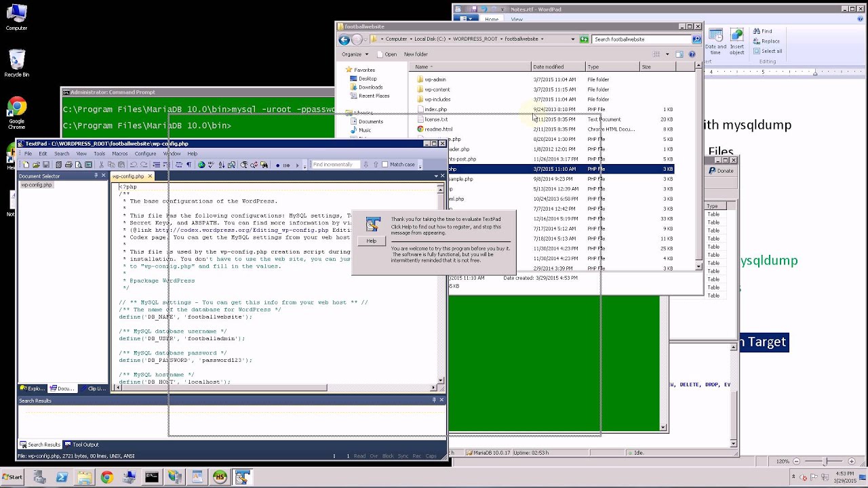Expand the Explorer address history dropdown

pyautogui.click(x=573, y=39)
